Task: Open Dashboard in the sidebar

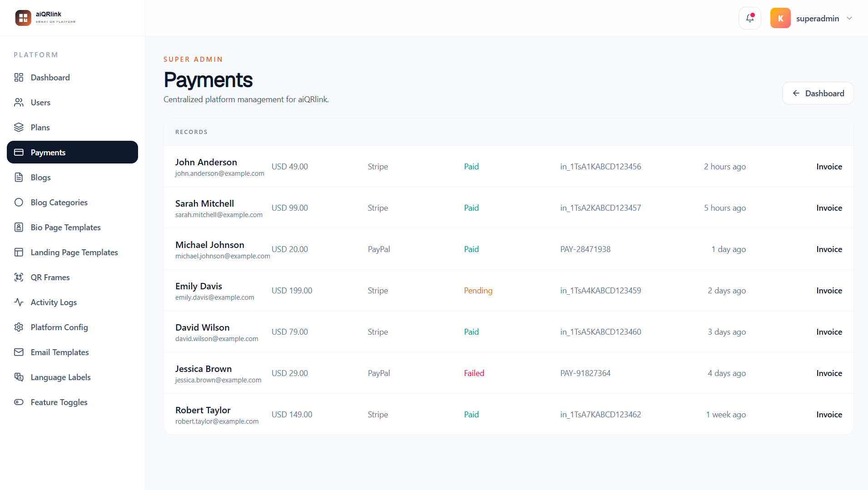Action: point(72,77)
